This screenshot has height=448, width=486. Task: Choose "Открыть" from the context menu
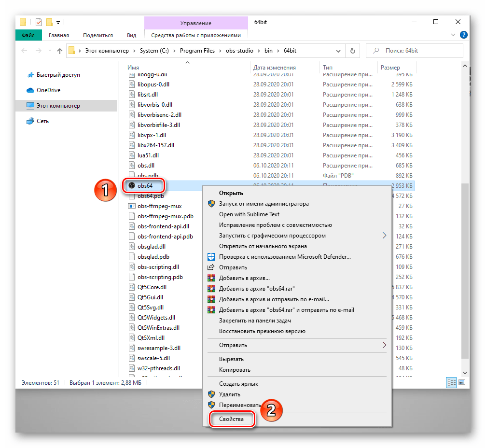tap(231, 193)
